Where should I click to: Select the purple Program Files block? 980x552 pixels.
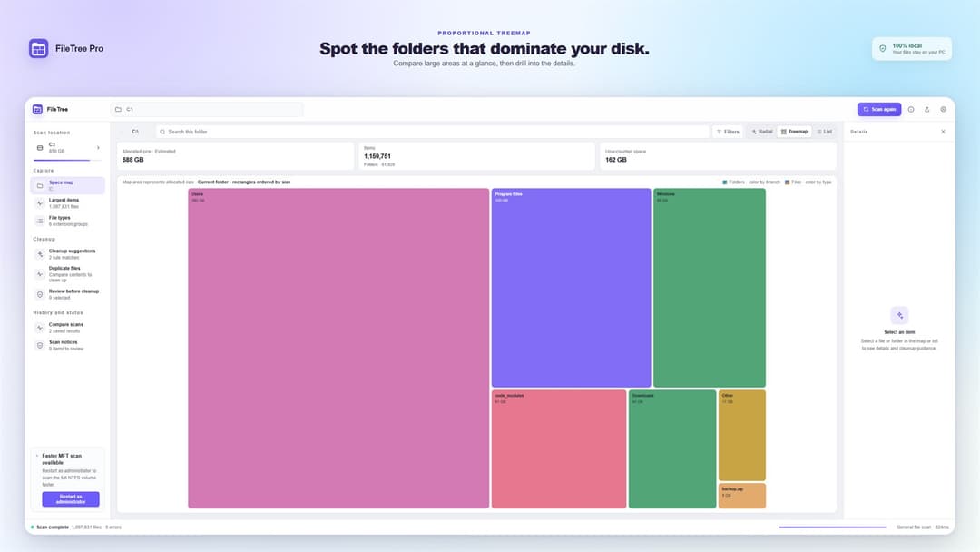pos(572,288)
